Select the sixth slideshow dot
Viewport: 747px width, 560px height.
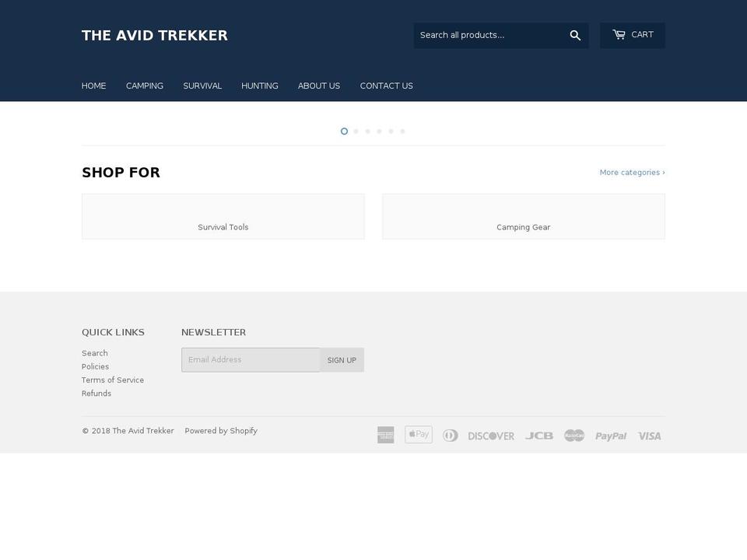pyautogui.click(x=402, y=131)
